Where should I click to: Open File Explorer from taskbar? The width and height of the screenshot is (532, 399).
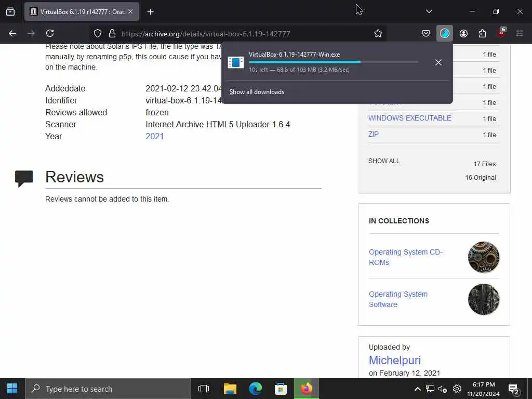230,389
